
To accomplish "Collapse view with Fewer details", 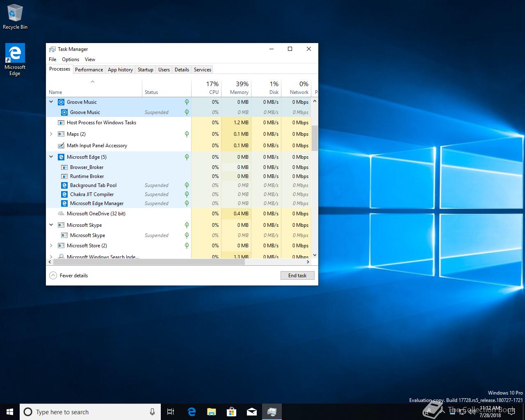I will coord(68,276).
